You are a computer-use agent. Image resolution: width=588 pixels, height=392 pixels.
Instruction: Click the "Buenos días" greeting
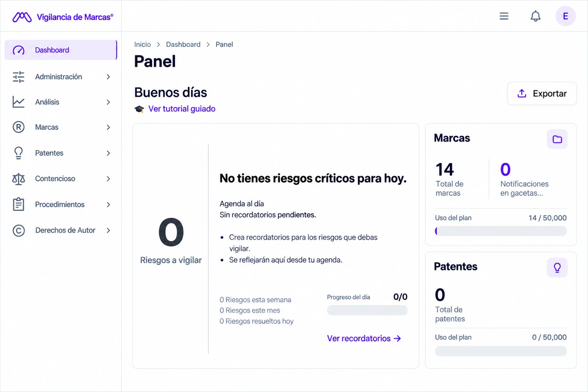click(x=171, y=92)
